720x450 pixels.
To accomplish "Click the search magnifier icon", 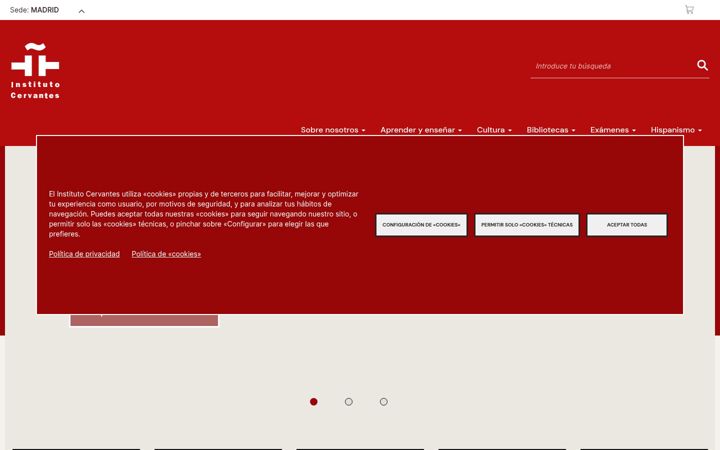I will pos(702,65).
